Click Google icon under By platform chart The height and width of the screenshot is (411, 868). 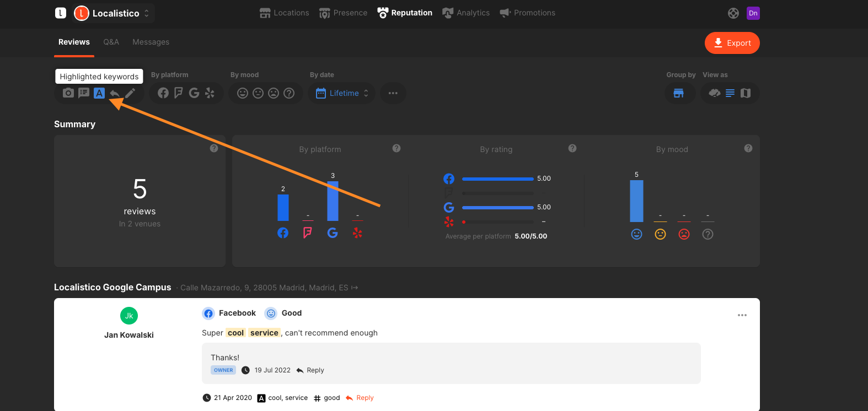point(333,233)
